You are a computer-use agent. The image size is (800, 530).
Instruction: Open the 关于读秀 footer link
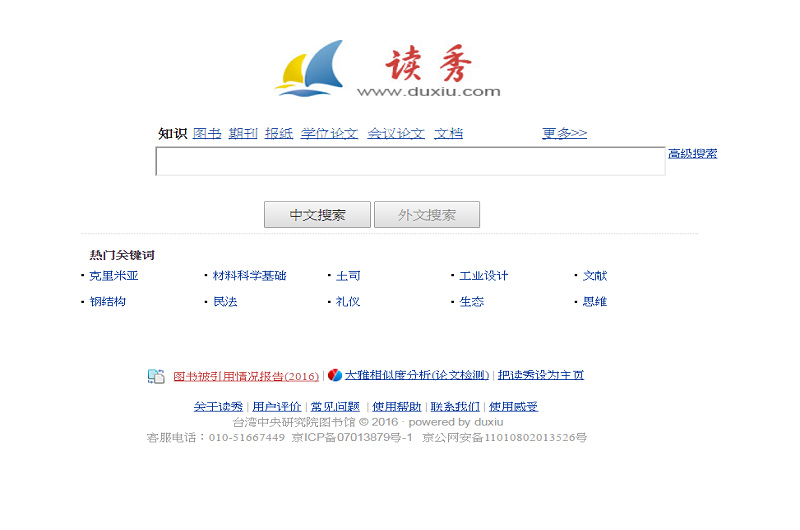pos(218,407)
